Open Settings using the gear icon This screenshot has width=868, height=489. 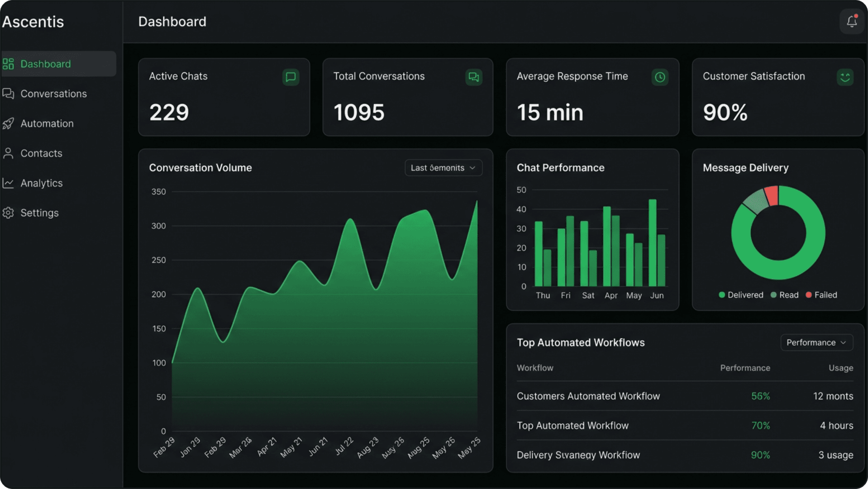[x=8, y=213]
